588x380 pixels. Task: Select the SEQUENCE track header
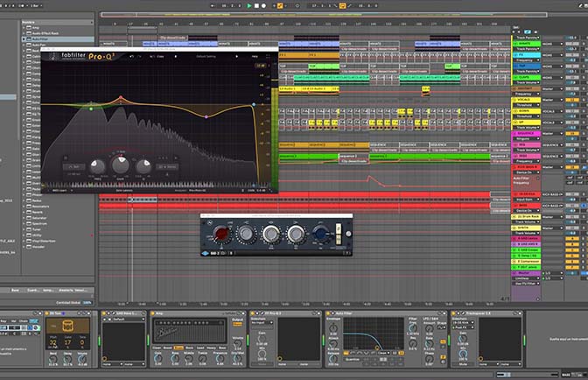pos(526,134)
